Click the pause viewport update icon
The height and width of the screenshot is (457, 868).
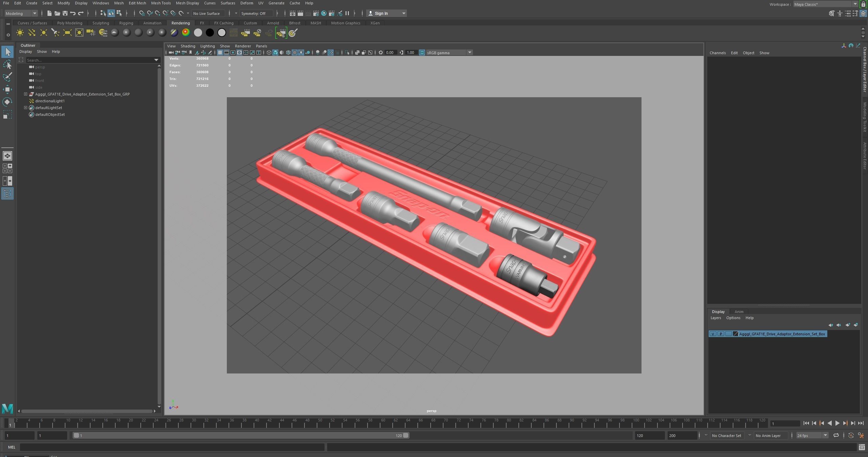tap(347, 13)
